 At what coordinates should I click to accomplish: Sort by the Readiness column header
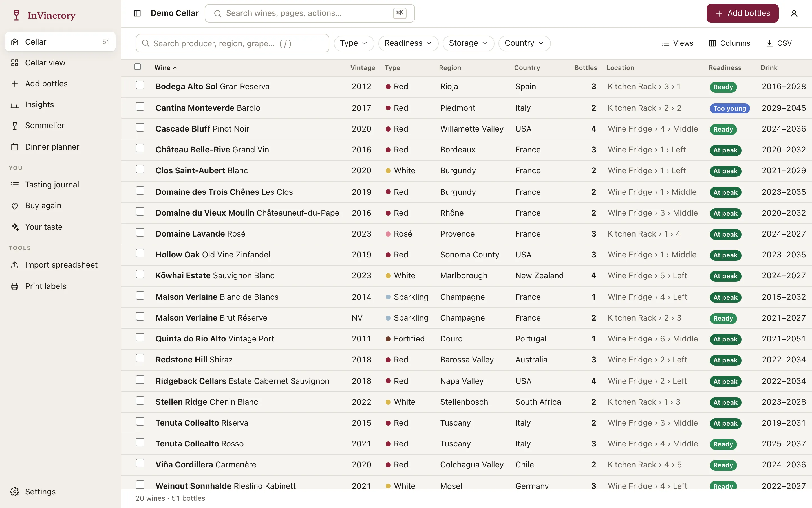coord(725,68)
